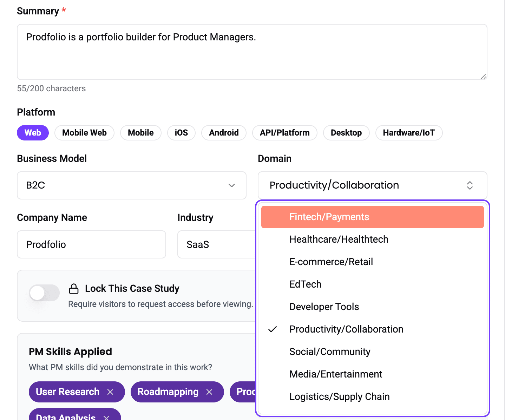This screenshot has width=505, height=420.
Task: Enable the Mobile Web platform chip
Action: point(84,133)
